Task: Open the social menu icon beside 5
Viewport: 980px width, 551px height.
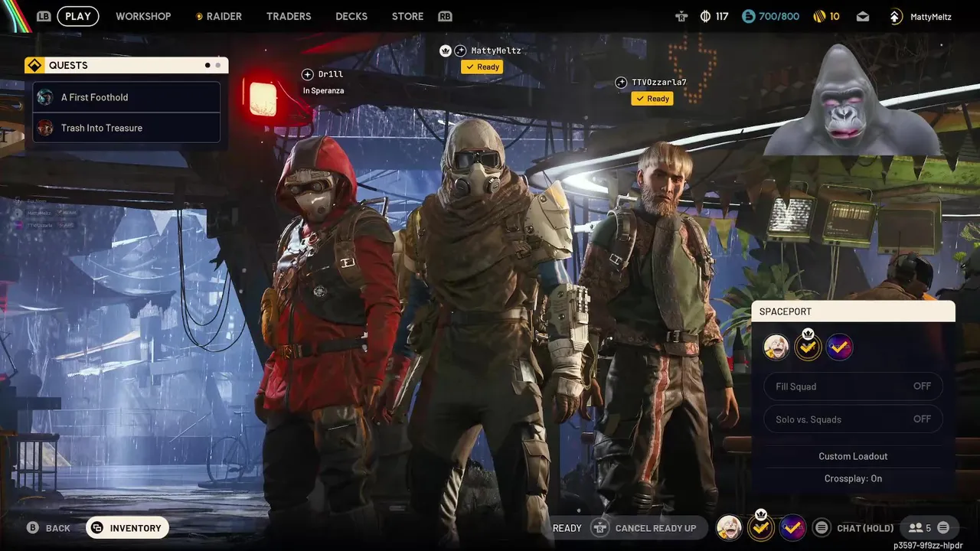Action: [x=943, y=528]
